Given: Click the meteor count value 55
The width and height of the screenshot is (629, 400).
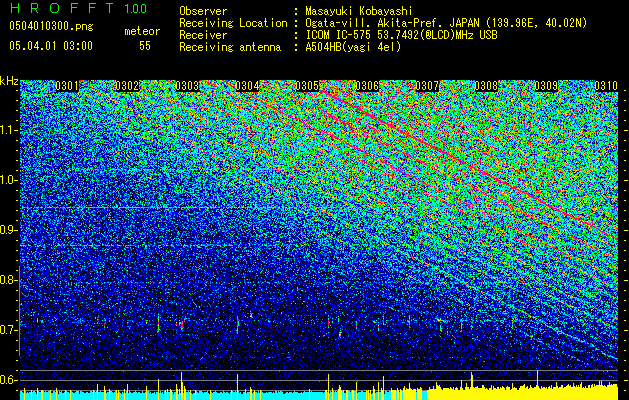Looking at the screenshot, I should click(145, 46).
